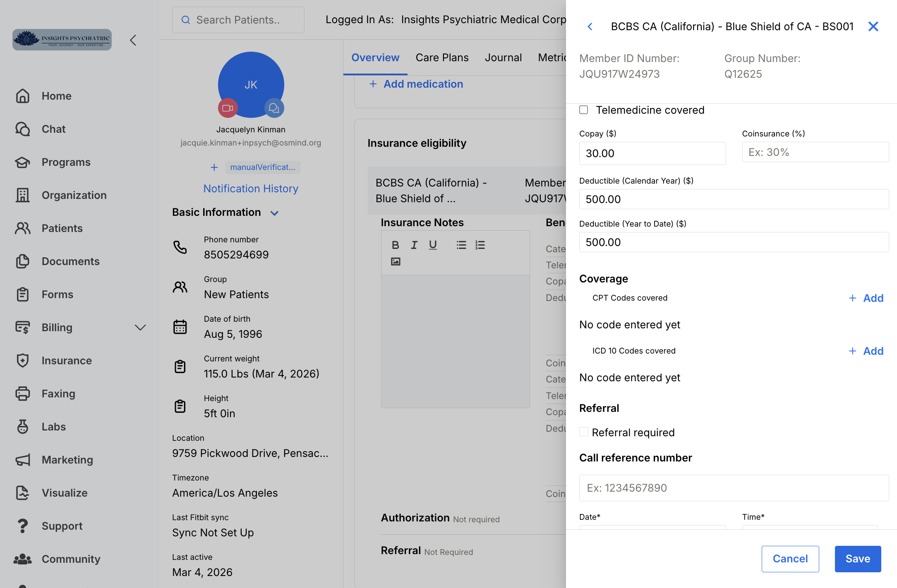Viewport: 897px width, 588px height.
Task: Insert image in Insurance Notes editor
Action: pyautogui.click(x=396, y=261)
